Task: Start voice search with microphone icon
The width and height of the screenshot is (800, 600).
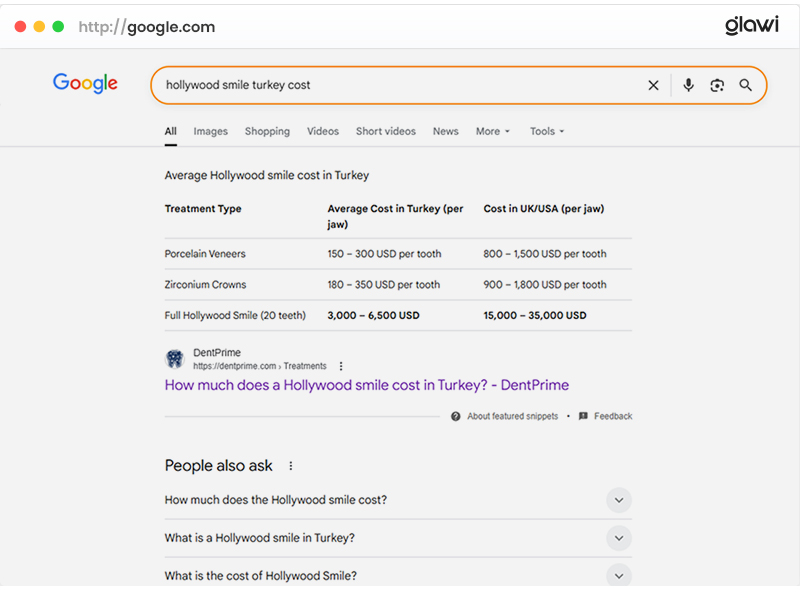Action: [688, 86]
